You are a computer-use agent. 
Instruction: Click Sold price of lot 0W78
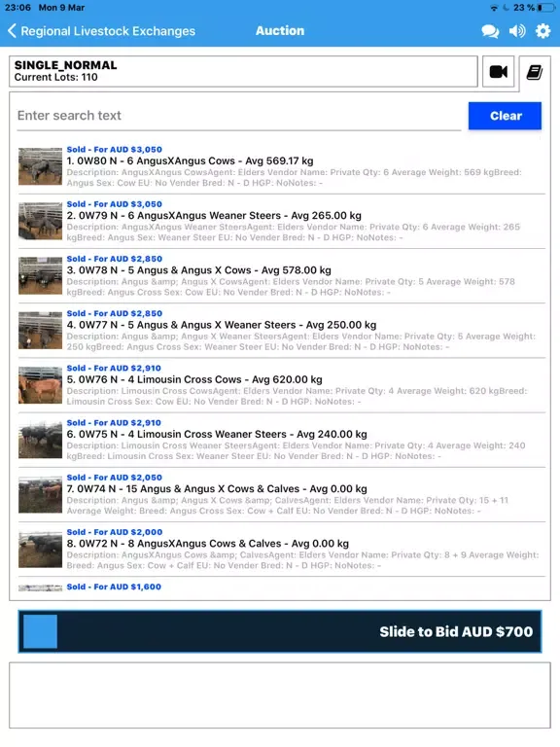point(115,259)
